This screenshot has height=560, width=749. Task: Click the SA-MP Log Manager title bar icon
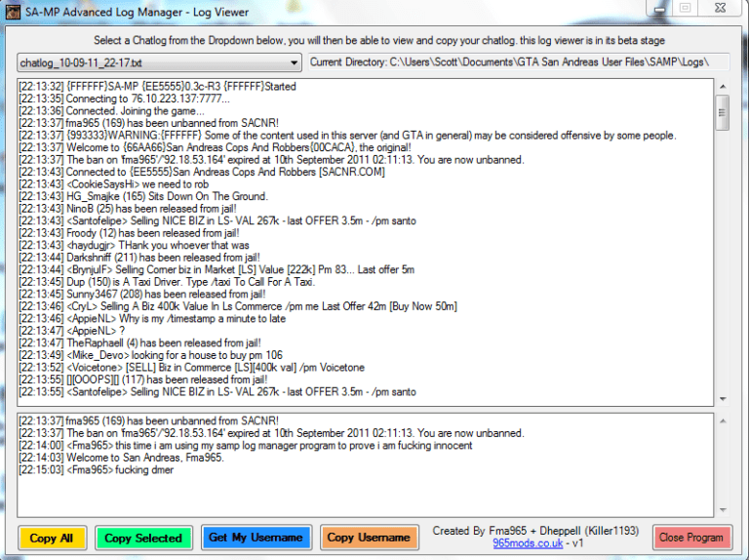(x=13, y=12)
